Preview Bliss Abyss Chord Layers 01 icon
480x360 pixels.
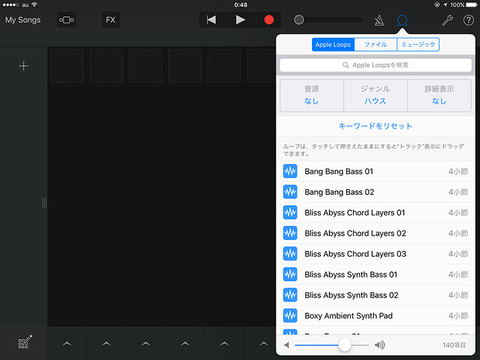290,213
